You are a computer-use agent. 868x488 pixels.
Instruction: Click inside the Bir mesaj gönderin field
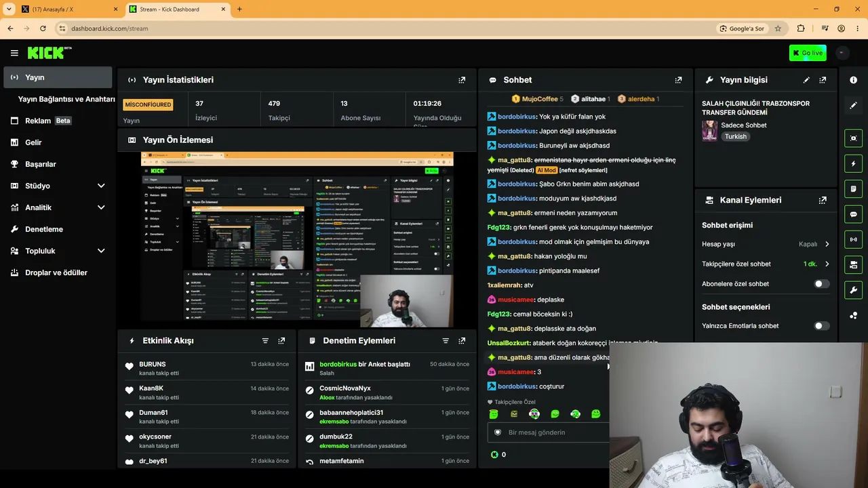point(548,432)
